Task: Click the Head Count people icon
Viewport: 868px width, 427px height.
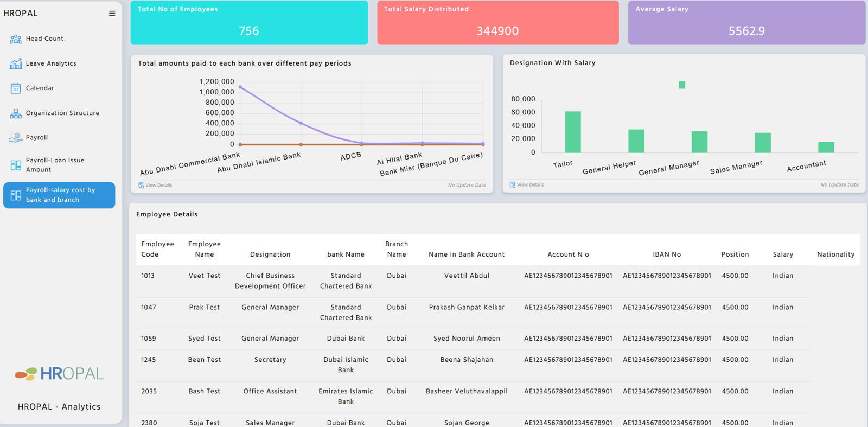Action: [x=16, y=39]
